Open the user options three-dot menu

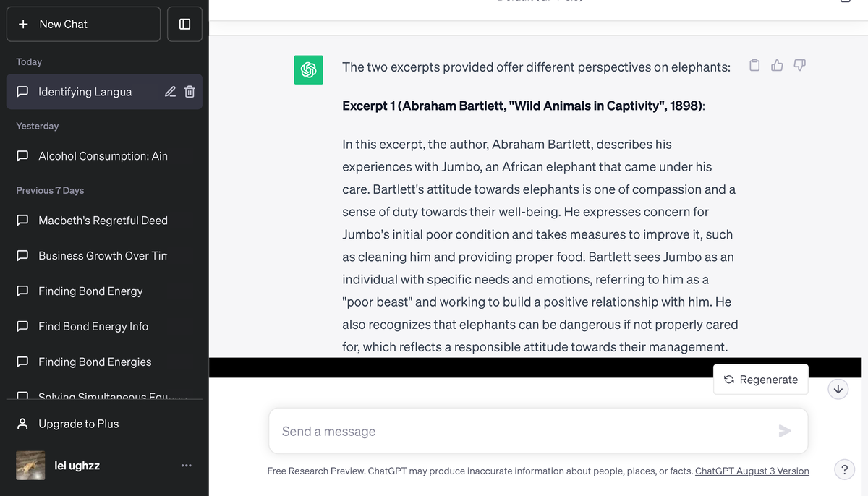(187, 466)
